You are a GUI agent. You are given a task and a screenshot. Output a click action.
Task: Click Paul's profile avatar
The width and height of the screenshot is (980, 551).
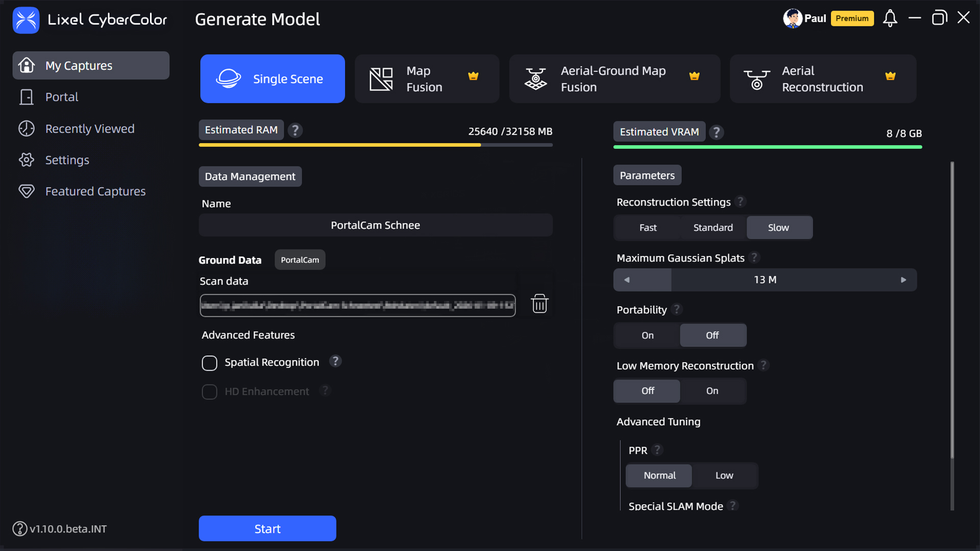(792, 18)
